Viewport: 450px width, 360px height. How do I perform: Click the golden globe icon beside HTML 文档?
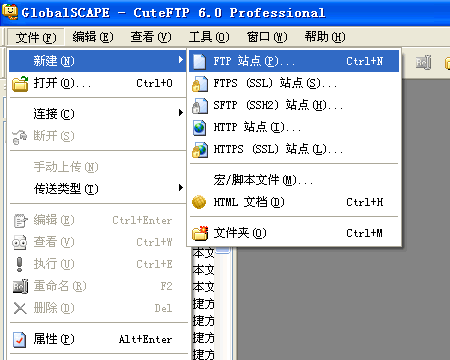(199, 202)
